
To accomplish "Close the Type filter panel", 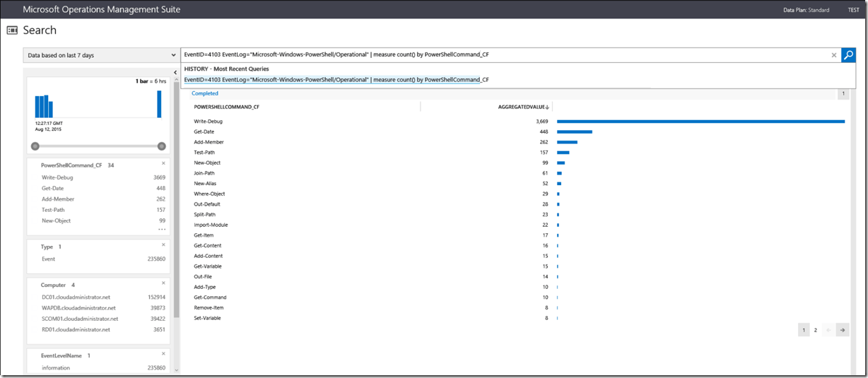I will pos(163,245).
